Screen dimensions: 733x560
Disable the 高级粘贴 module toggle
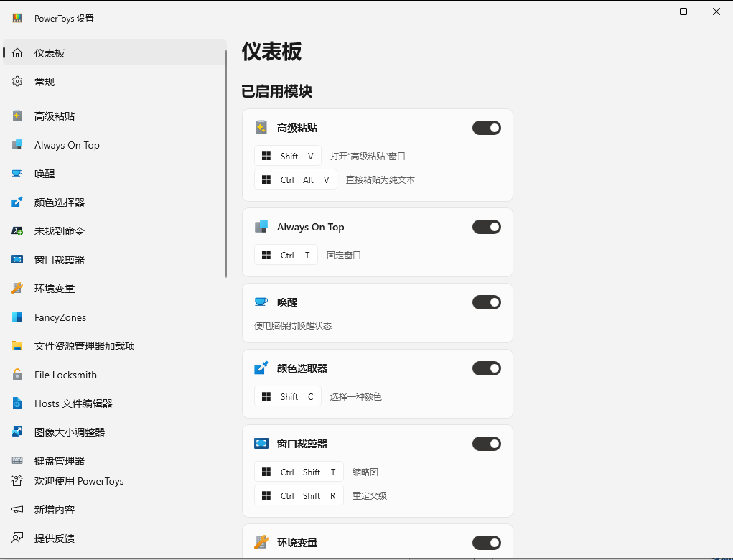click(x=487, y=127)
